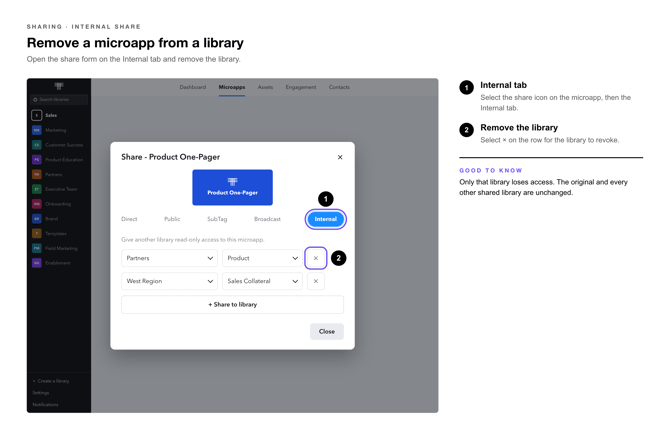670x430 pixels.
Task: Click the Brand library avatar icon
Action: tap(37, 218)
